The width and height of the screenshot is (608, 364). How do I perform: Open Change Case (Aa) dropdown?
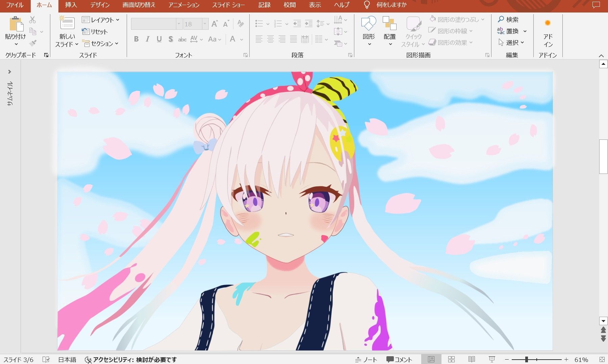click(x=214, y=39)
